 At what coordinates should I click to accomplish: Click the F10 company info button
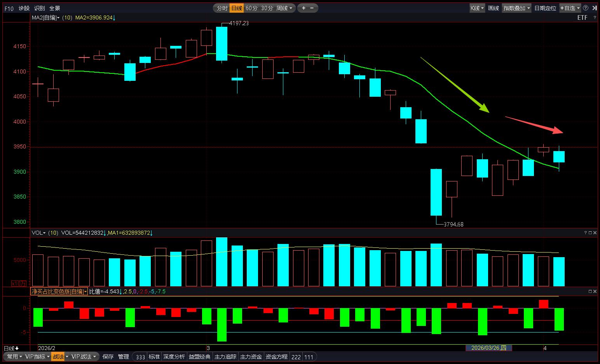coord(9,8)
